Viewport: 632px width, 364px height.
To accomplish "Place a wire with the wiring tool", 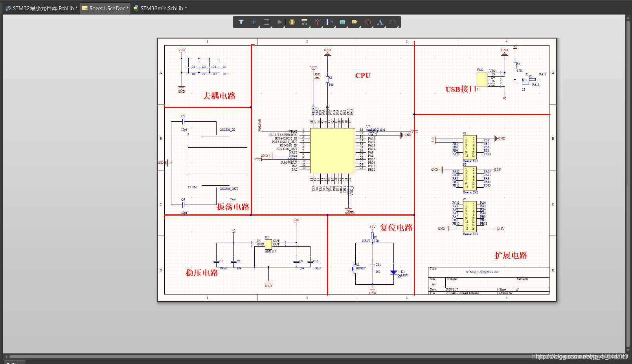I will (304, 22).
